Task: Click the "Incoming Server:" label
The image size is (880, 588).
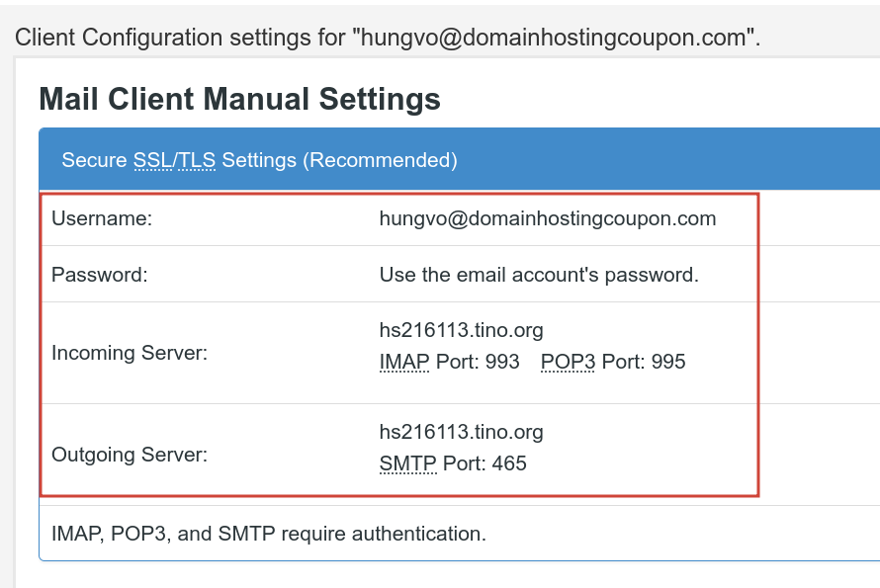Action: point(130,353)
